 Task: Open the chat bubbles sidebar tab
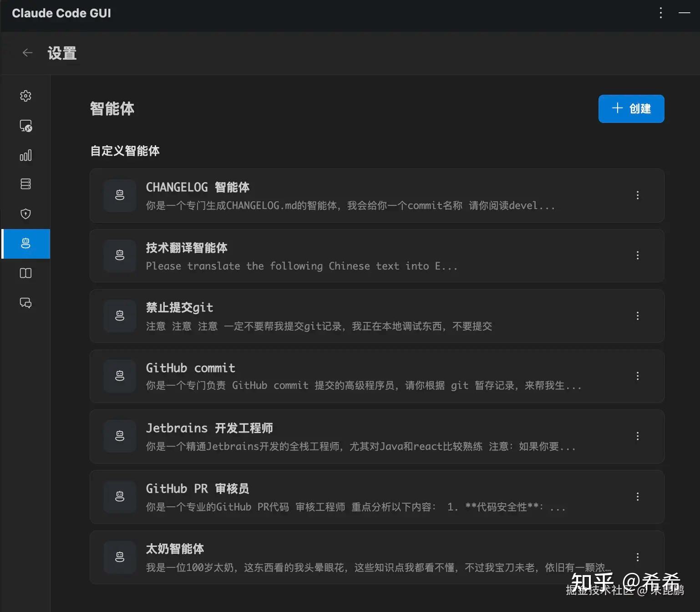[25, 303]
